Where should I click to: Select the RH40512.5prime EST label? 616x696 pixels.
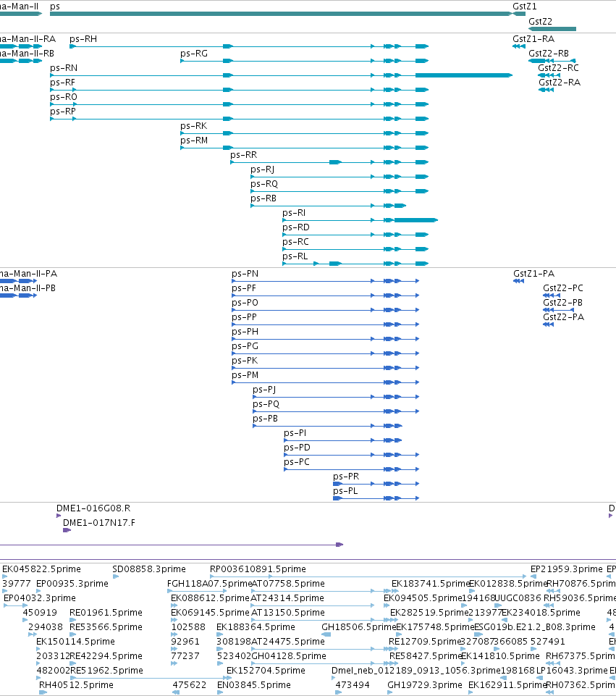pos(76,685)
